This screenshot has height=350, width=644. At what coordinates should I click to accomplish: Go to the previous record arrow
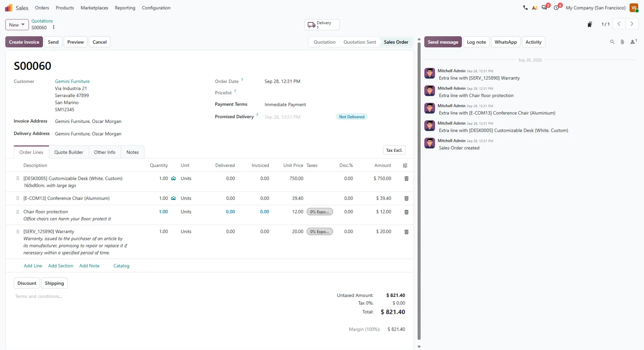tap(619, 24)
